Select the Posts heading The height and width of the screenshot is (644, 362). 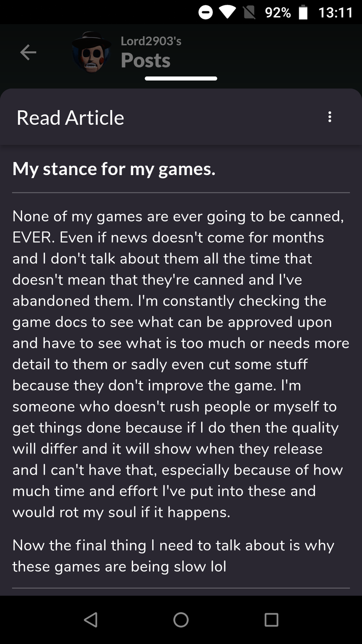click(146, 60)
